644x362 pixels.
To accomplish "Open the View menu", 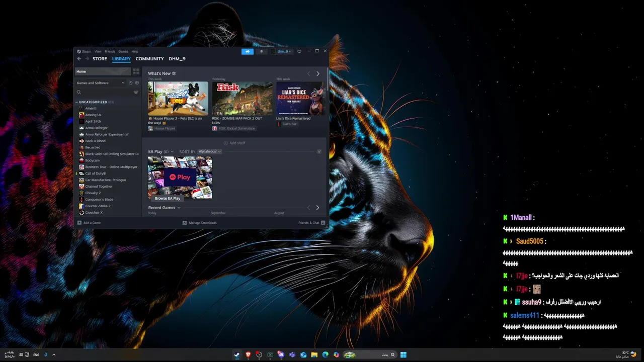I will [98, 51].
